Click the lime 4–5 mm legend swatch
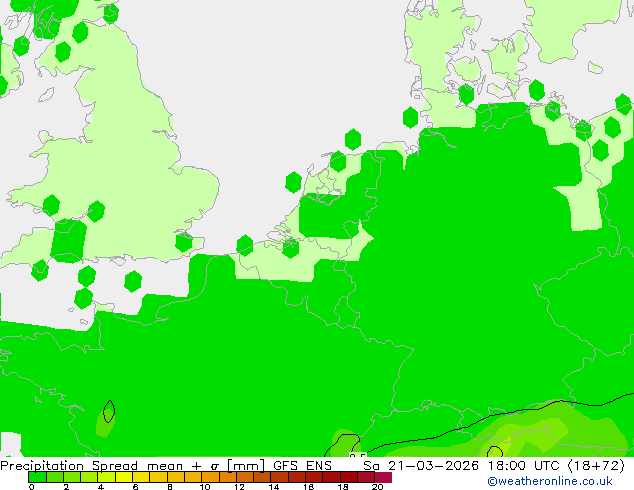Screen dimensions: 634x490 pos(107,477)
